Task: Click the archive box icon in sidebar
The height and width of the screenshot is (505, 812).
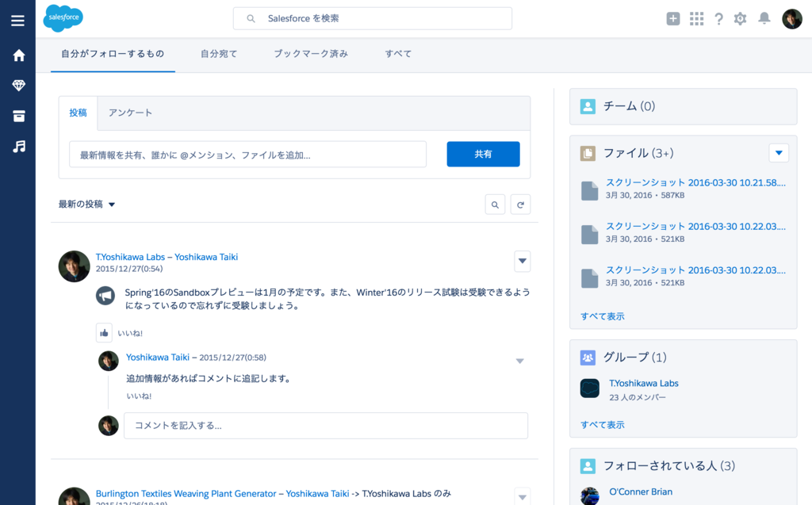Action: coord(19,116)
